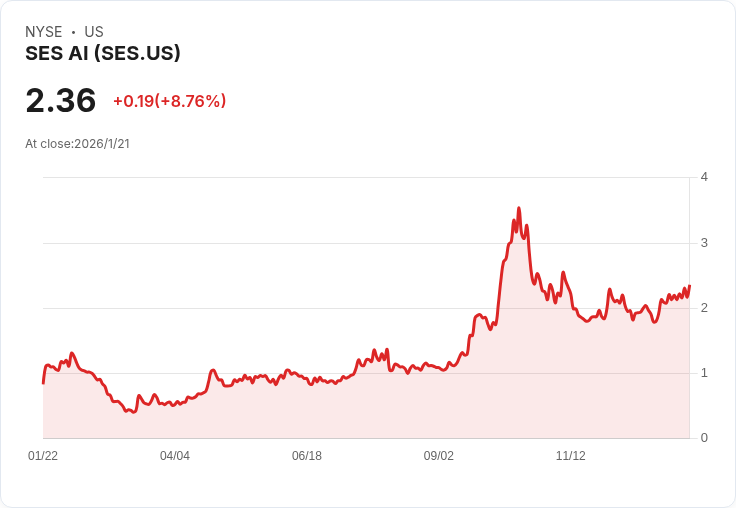Click the NYSE exchange label

click(x=44, y=32)
